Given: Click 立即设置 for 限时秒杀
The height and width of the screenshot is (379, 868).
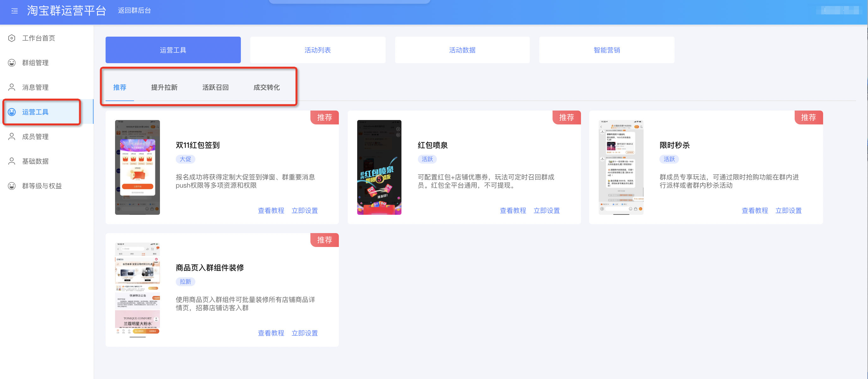Looking at the screenshot, I should pos(788,210).
